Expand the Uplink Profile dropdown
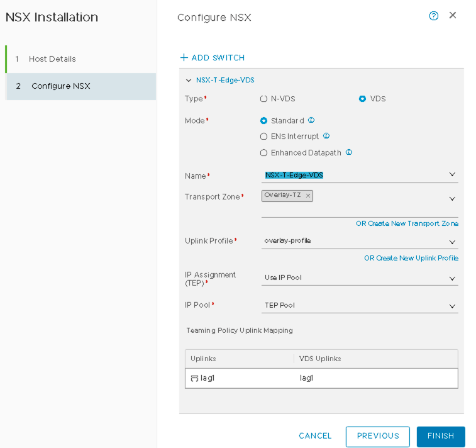Viewport: 476px width, 448px height. [451, 242]
